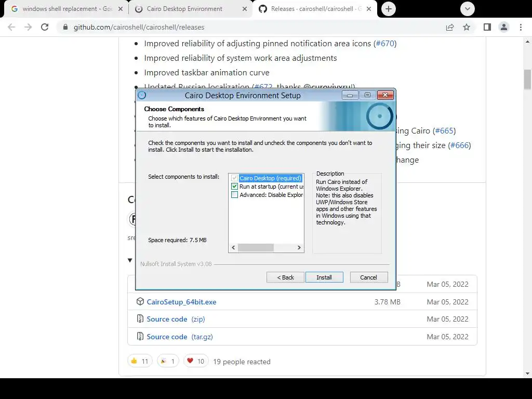This screenshot has width=532, height=399.
Task: Start installation with Install button
Action: [324, 277]
